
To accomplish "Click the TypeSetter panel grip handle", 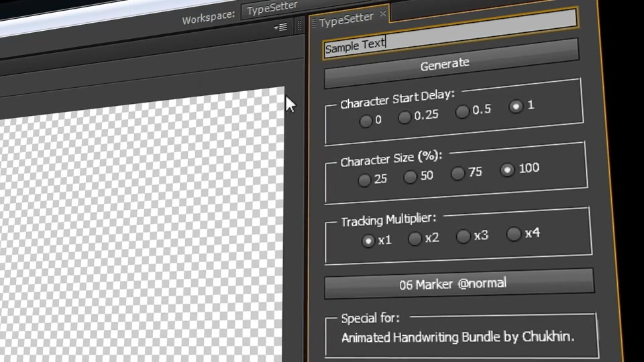I will click(x=314, y=23).
